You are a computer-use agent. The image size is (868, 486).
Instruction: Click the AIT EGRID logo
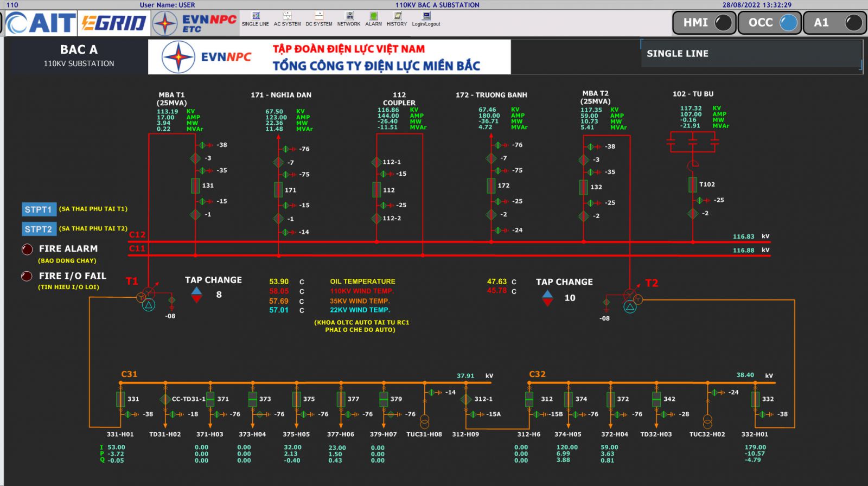[78, 23]
